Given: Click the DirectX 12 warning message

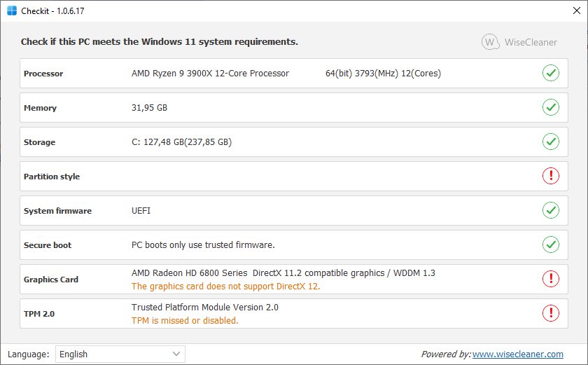Looking at the screenshot, I should point(225,286).
